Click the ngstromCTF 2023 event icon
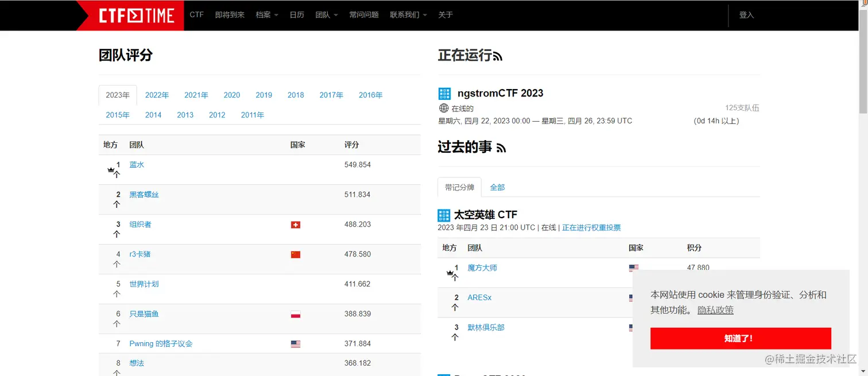 pos(444,94)
